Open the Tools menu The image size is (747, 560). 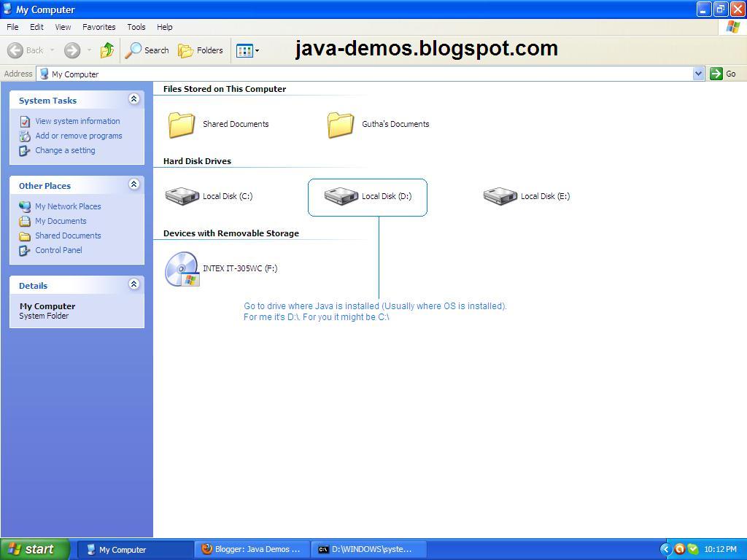click(x=136, y=26)
